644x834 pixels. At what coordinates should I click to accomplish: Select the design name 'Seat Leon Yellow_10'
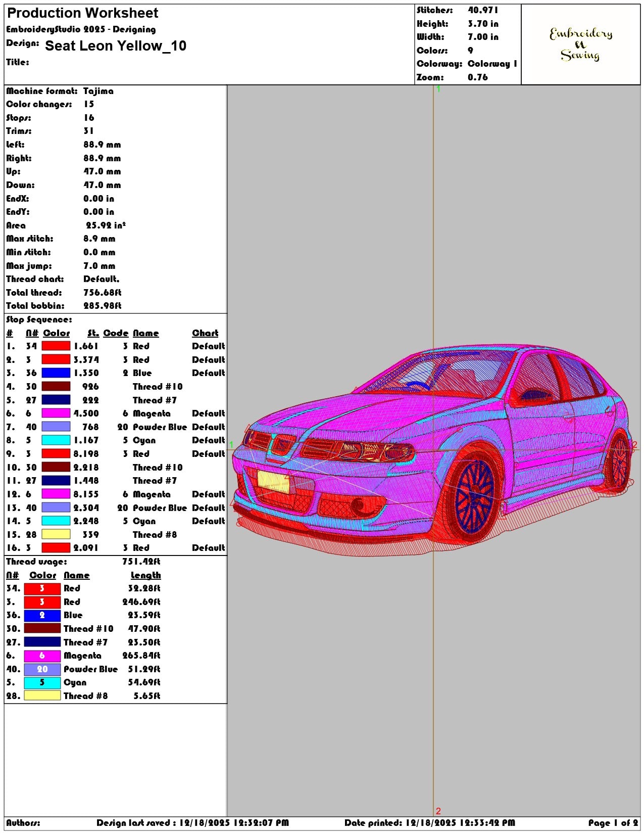(116, 46)
